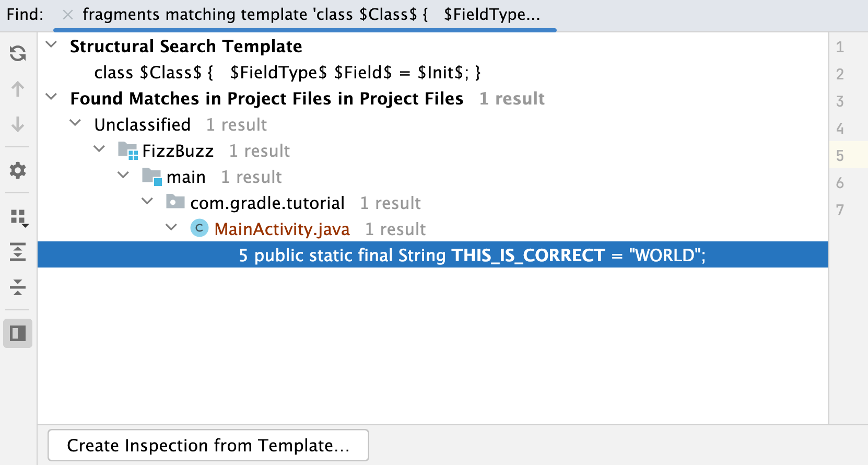Collapse the Unclassified results group
This screenshot has width=868, height=465.
point(75,123)
